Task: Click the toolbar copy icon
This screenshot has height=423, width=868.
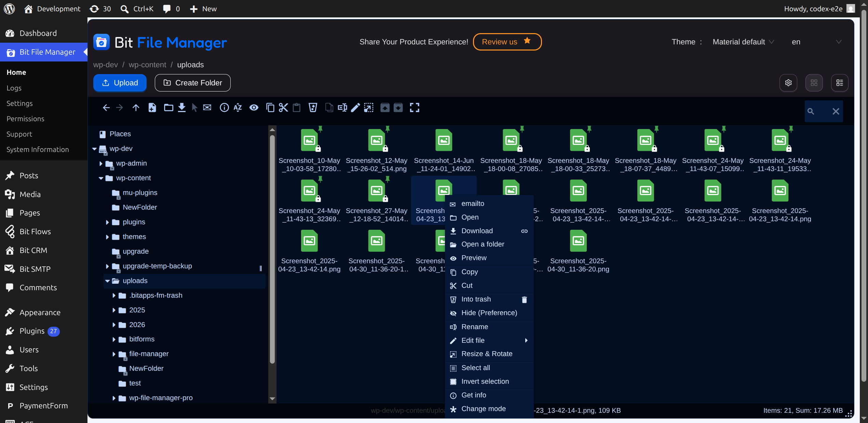Action: [x=270, y=108]
